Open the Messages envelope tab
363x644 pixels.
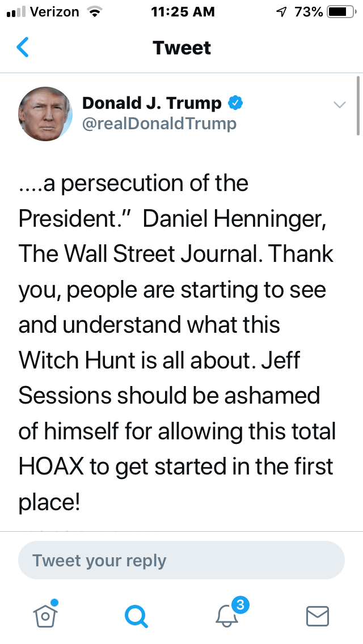click(318, 616)
